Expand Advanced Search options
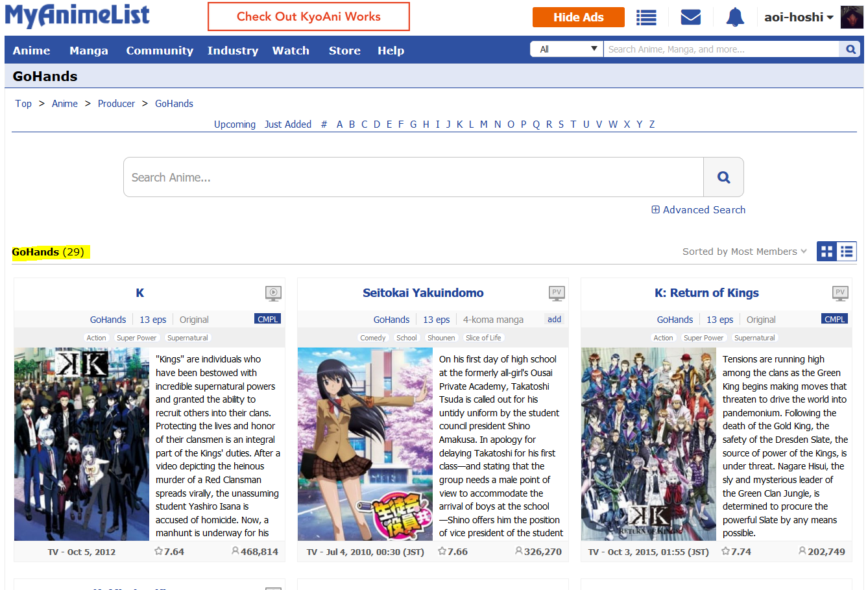The height and width of the screenshot is (590, 868). pyautogui.click(x=698, y=210)
